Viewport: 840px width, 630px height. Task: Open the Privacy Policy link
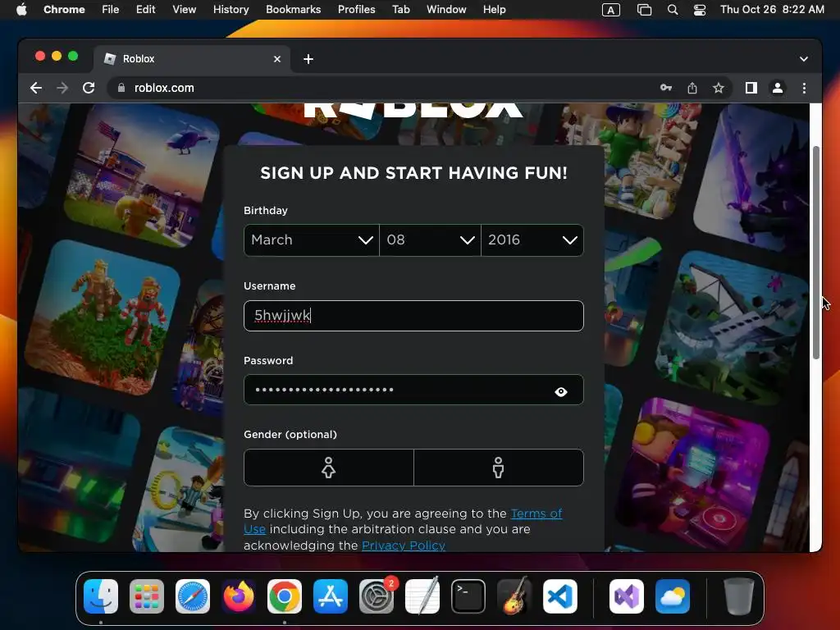click(404, 546)
